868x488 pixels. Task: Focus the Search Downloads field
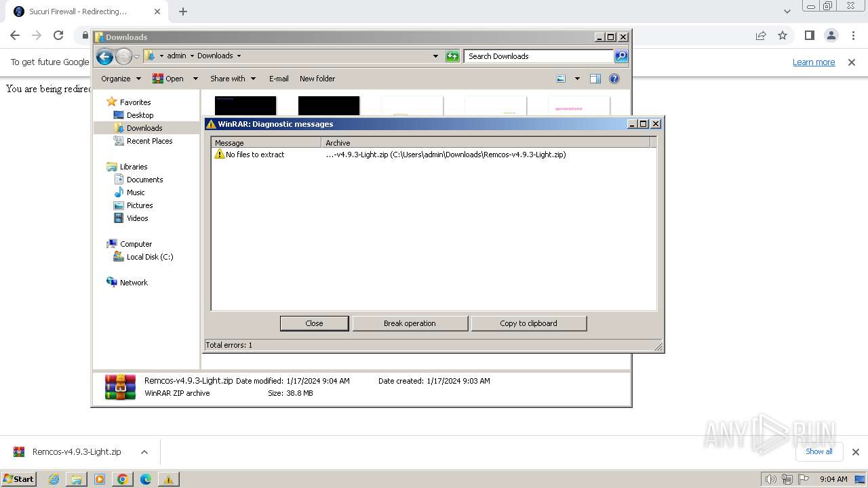coord(539,56)
